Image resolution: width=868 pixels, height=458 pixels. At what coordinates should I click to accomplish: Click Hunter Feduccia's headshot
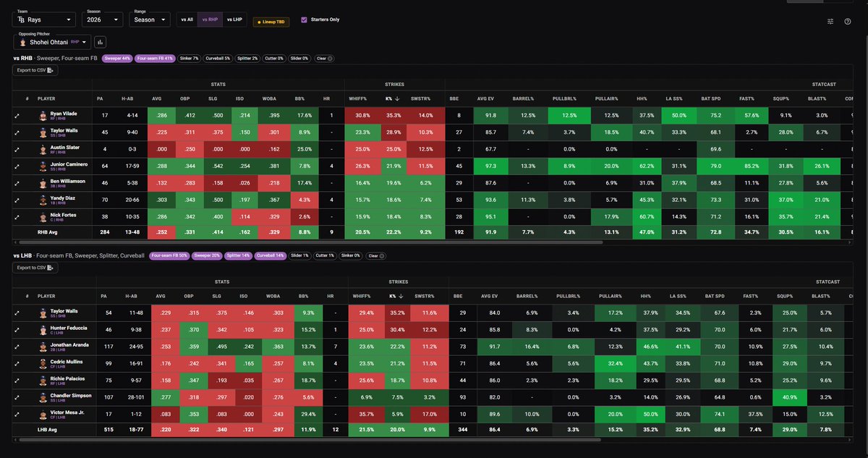click(x=44, y=329)
